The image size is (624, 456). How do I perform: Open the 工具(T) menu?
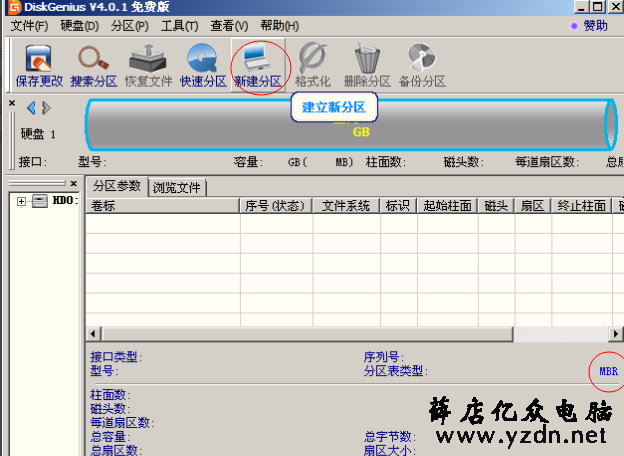point(179,26)
